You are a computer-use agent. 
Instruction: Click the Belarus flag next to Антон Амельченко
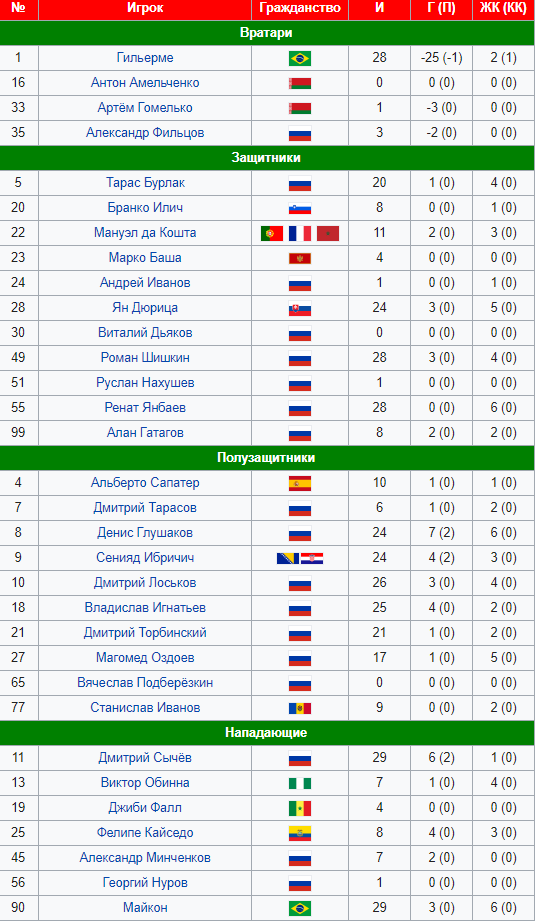click(x=300, y=83)
